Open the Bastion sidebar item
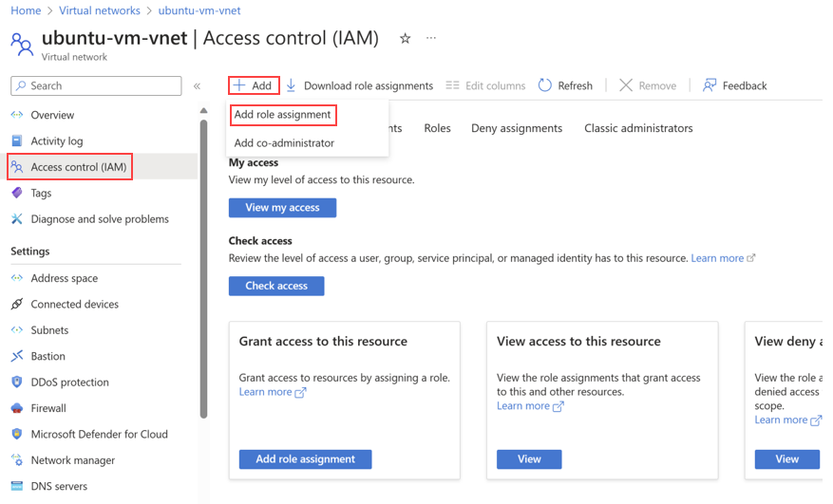The width and height of the screenshot is (833, 504). 47,356
